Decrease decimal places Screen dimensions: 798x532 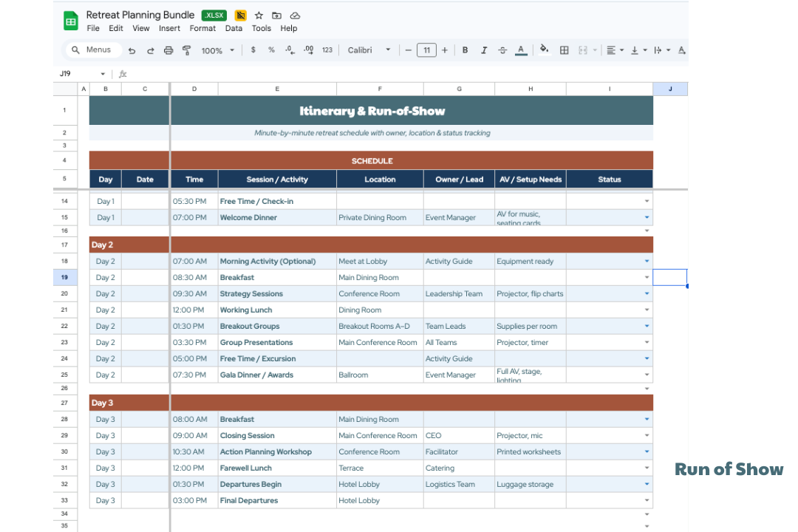pyautogui.click(x=289, y=50)
